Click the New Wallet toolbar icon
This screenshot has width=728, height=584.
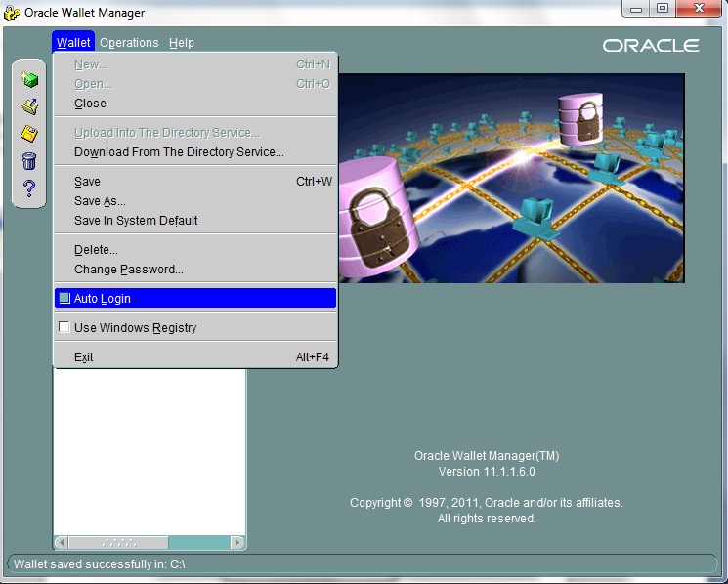coord(29,79)
